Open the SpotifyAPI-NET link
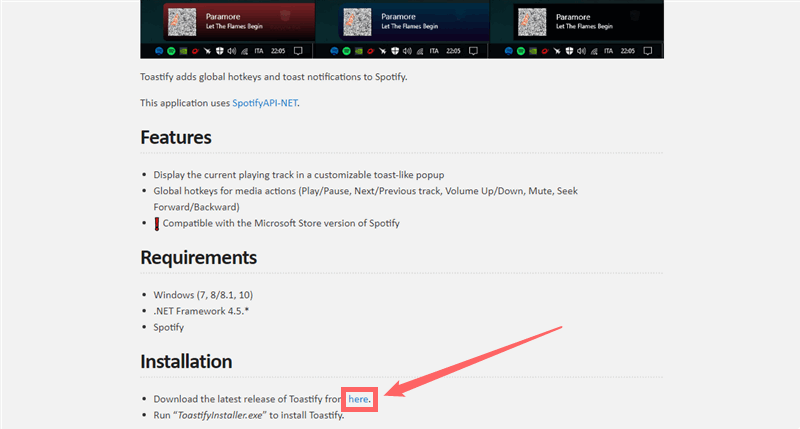 point(265,103)
